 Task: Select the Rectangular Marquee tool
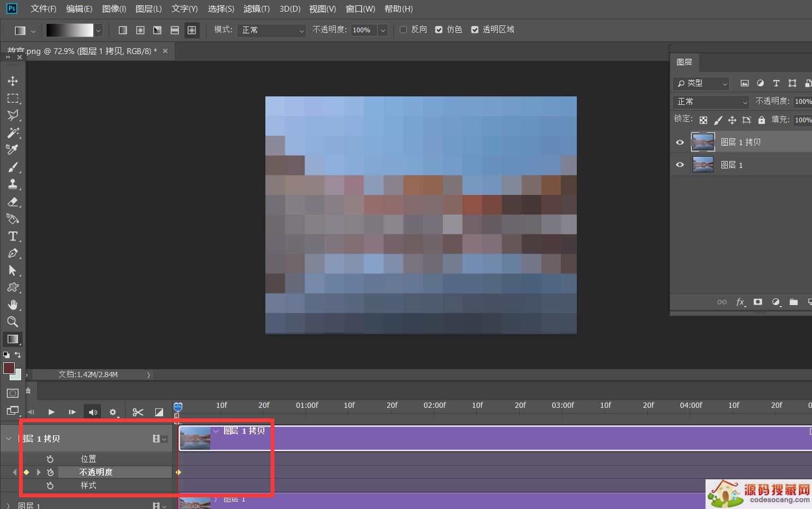pos(13,99)
